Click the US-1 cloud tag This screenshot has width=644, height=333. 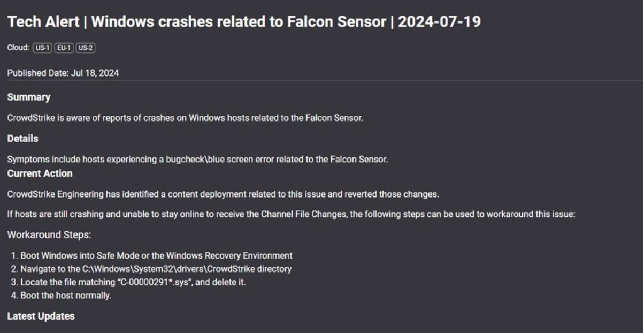[x=43, y=48]
